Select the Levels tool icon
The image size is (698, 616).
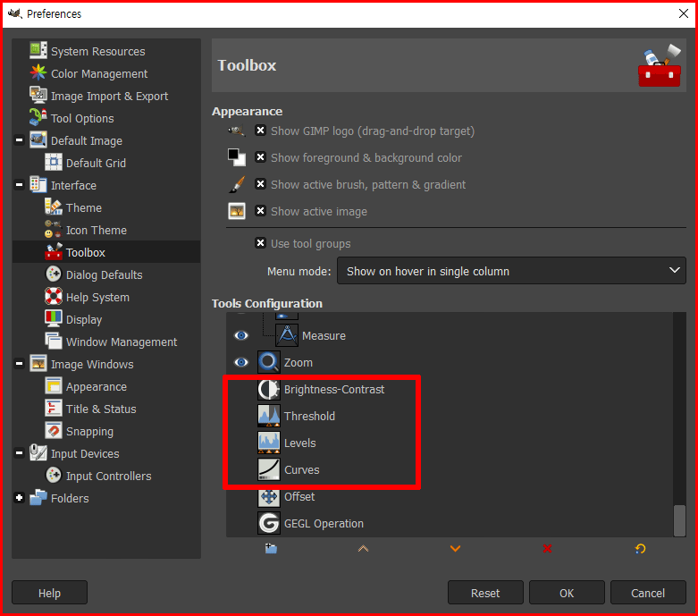(269, 443)
